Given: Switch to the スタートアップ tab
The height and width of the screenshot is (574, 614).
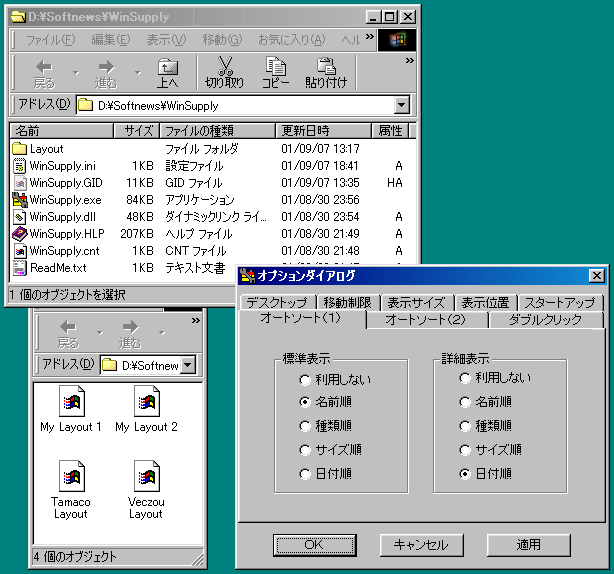Looking at the screenshot, I should pos(560,302).
